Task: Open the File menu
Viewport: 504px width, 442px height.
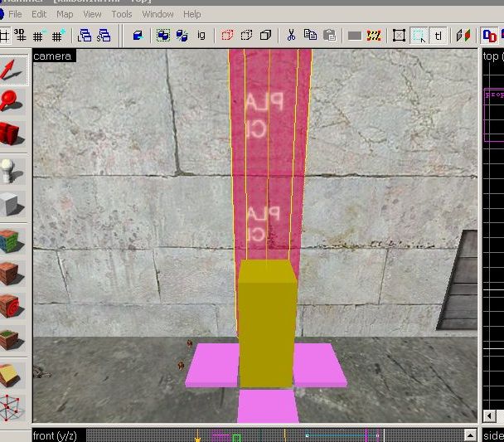Action: pos(15,14)
